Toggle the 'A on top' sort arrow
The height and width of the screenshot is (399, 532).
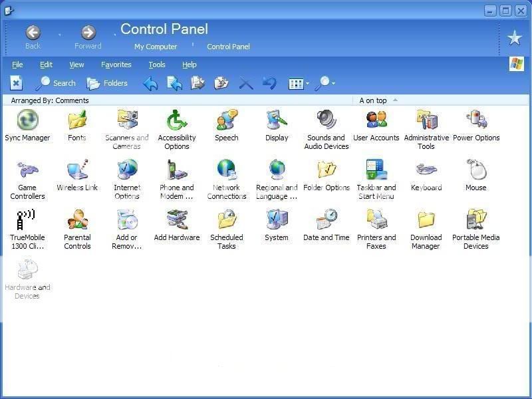coord(395,100)
